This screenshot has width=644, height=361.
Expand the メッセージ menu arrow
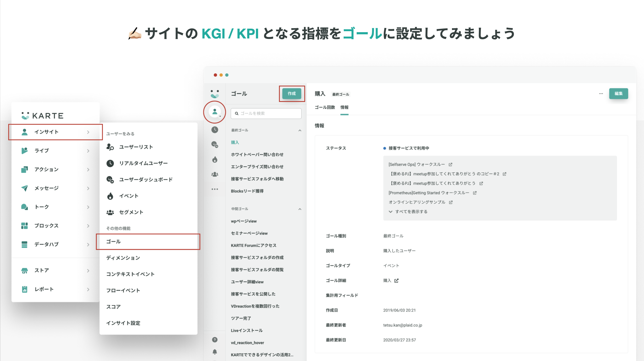click(88, 188)
